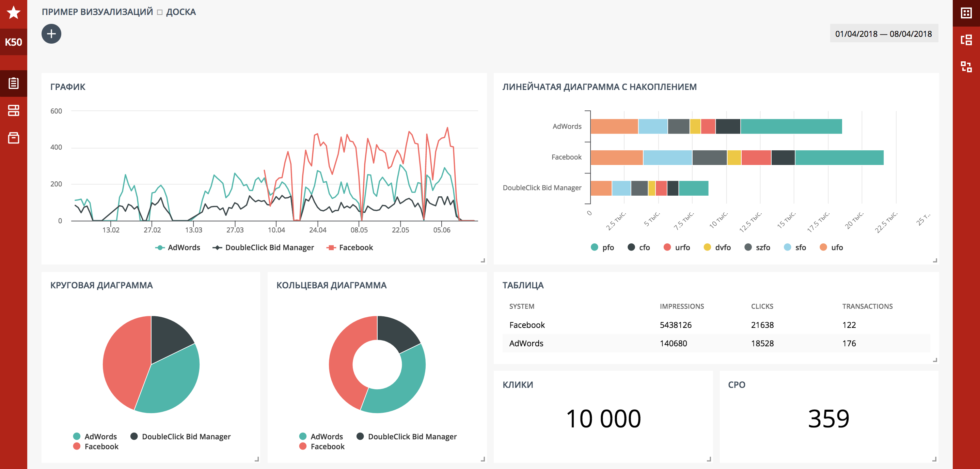Open the K50 project badge

tap(14, 42)
